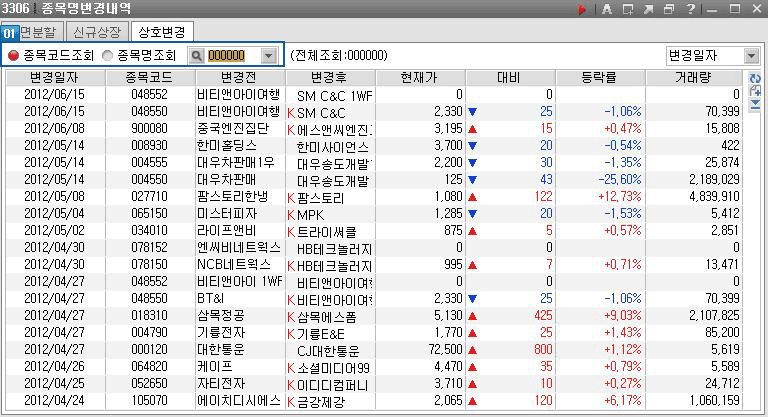This screenshot has height=417, width=768.
Task: Click the 소셜미디어99 cell
Action: pyautogui.click(x=330, y=367)
